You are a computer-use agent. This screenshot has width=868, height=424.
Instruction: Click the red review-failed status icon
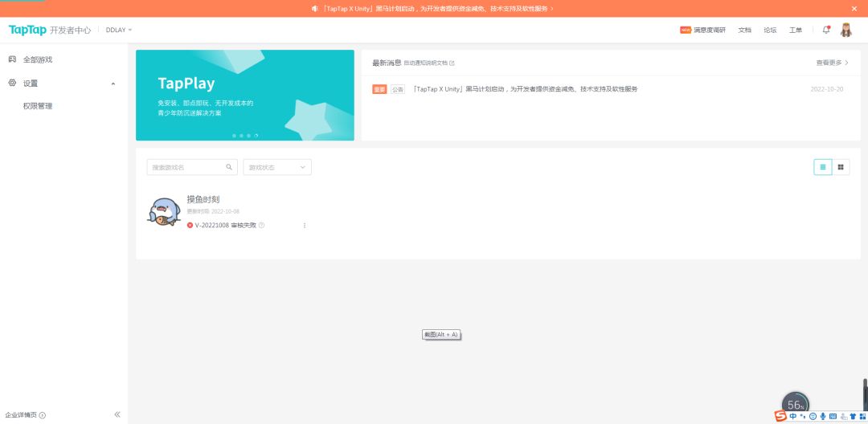[x=190, y=225]
